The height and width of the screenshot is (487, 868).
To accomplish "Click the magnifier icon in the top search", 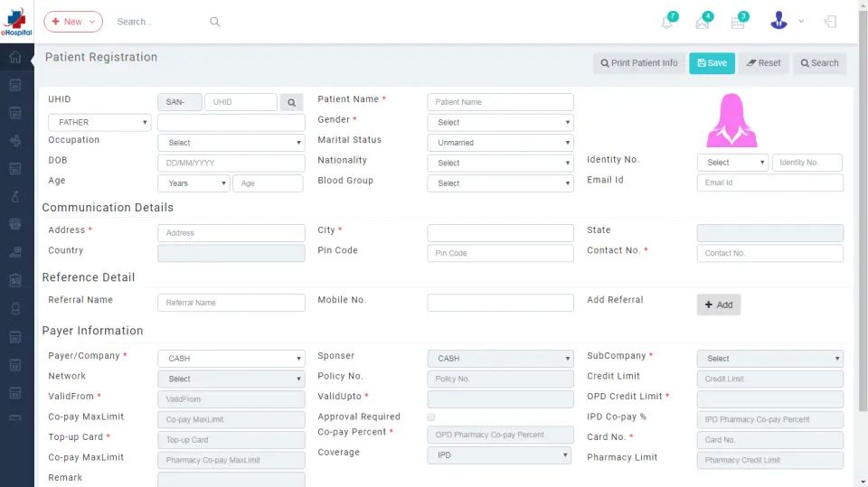I will [x=215, y=22].
